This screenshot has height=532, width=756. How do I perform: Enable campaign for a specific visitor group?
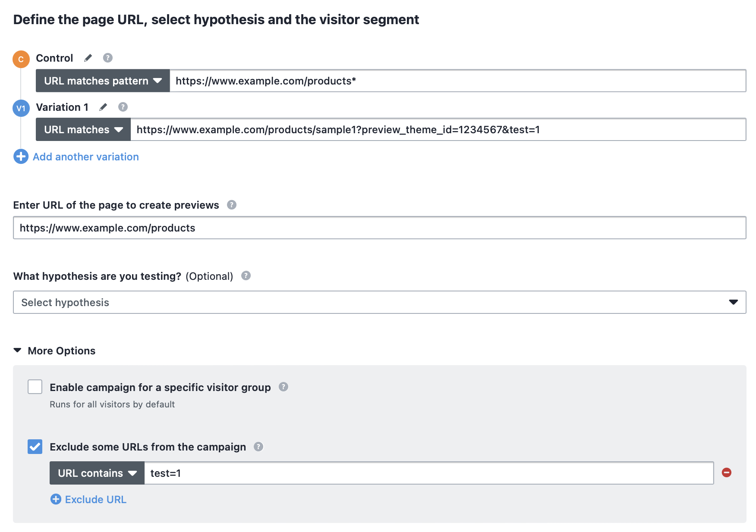point(35,387)
